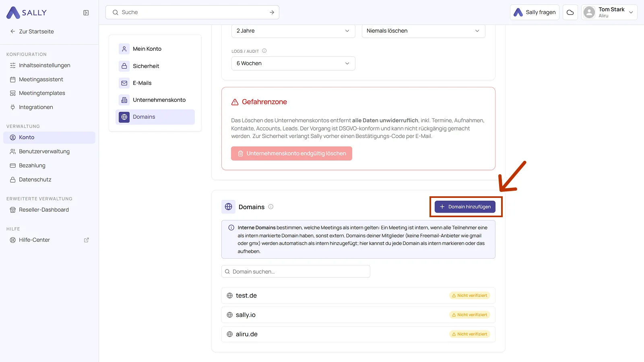Collapse the sidebar with the panel icon
Screen dimensions: 644x362
click(86, 12)
